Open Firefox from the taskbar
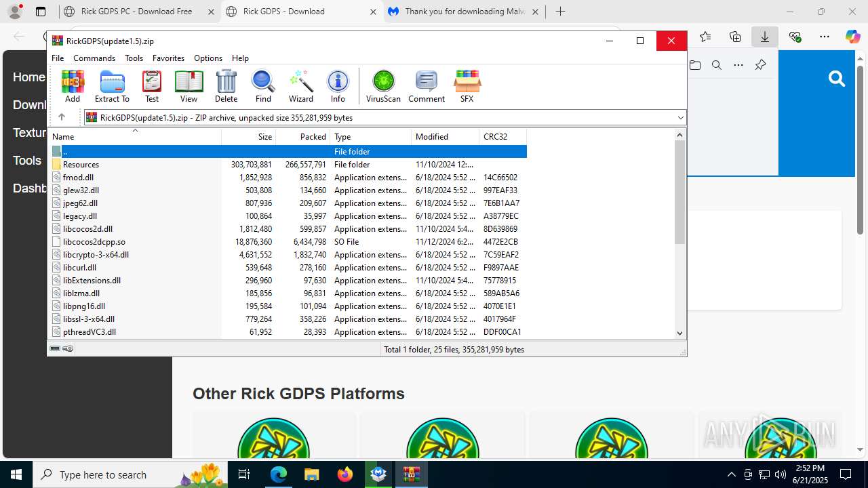This screenshot has height=488, width=868. pyautogui.click(x=345, y=474)
